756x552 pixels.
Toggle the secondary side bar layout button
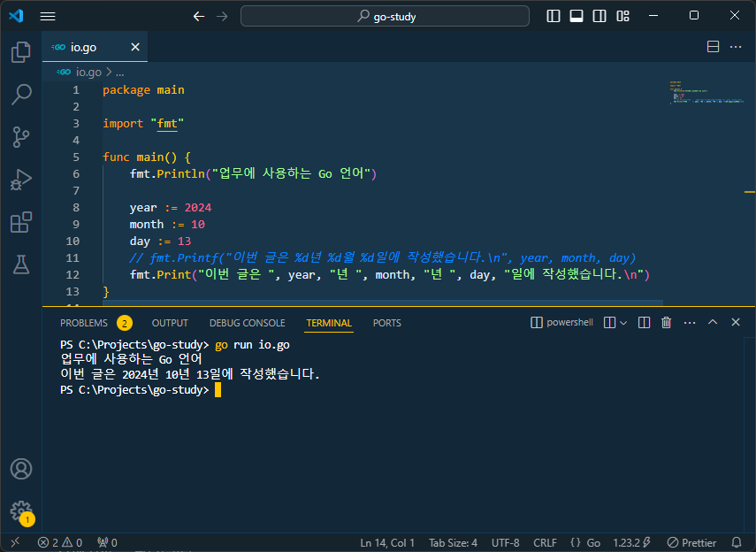point(600,16)
